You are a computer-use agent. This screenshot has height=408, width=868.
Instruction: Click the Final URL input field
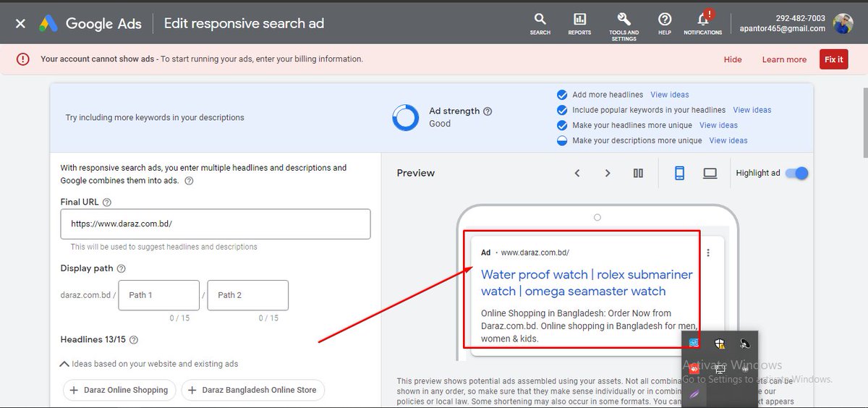(x=216, y=224)
